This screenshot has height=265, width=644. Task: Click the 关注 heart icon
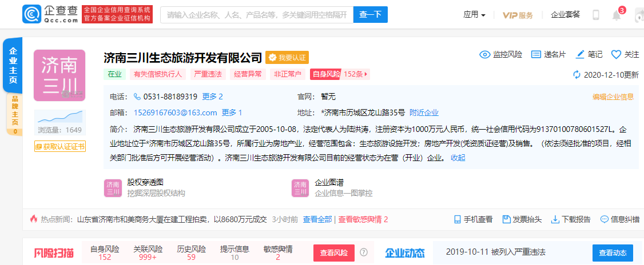click(x=616, y=55)
